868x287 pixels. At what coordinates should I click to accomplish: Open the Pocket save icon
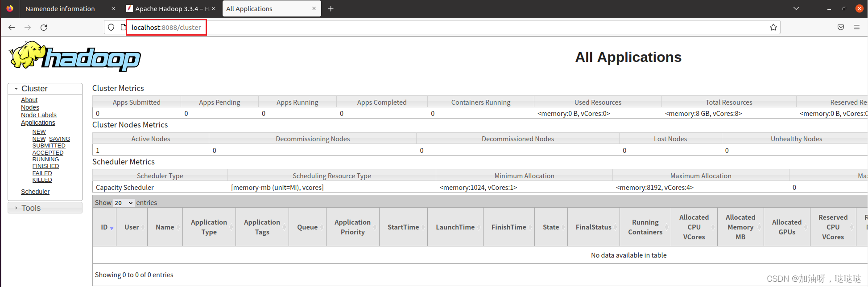click(x=841, y=28)
